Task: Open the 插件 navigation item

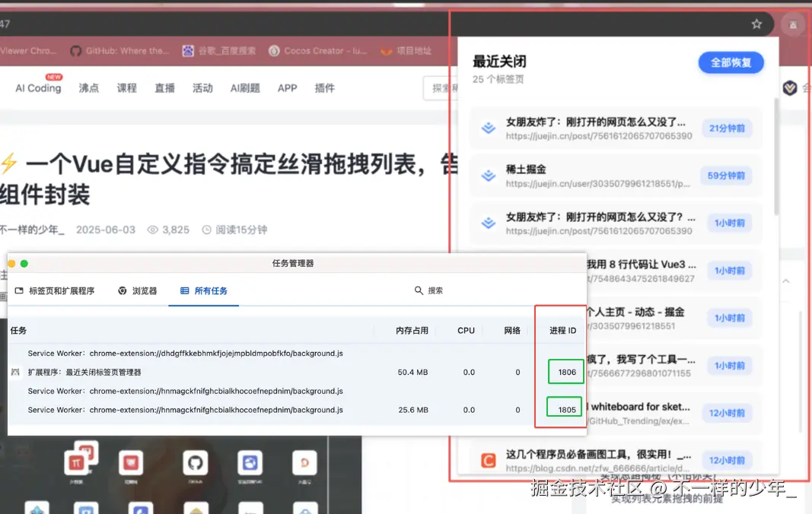Action: point(325,88)
